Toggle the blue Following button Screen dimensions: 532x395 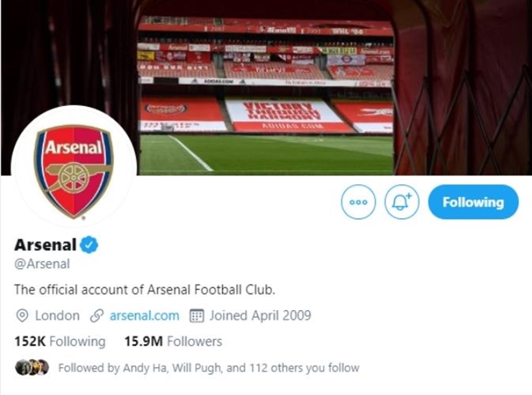pos(473,202)
